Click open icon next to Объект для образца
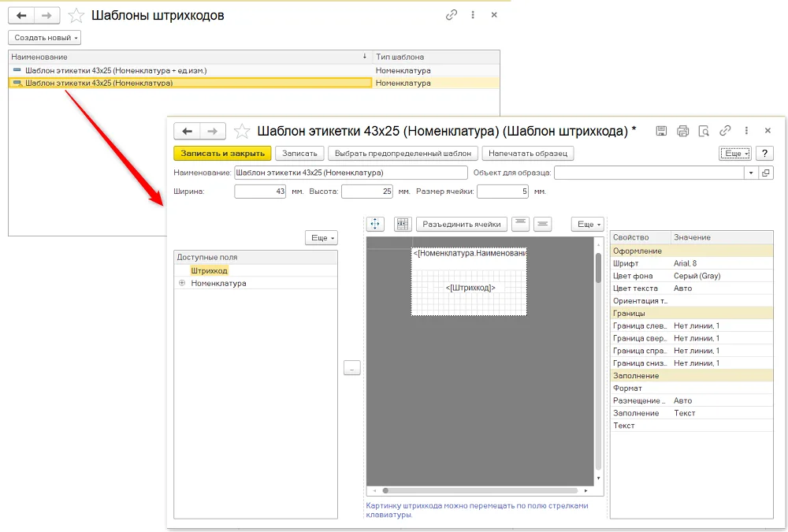This screenshot has width=788, height=532. 766,173
